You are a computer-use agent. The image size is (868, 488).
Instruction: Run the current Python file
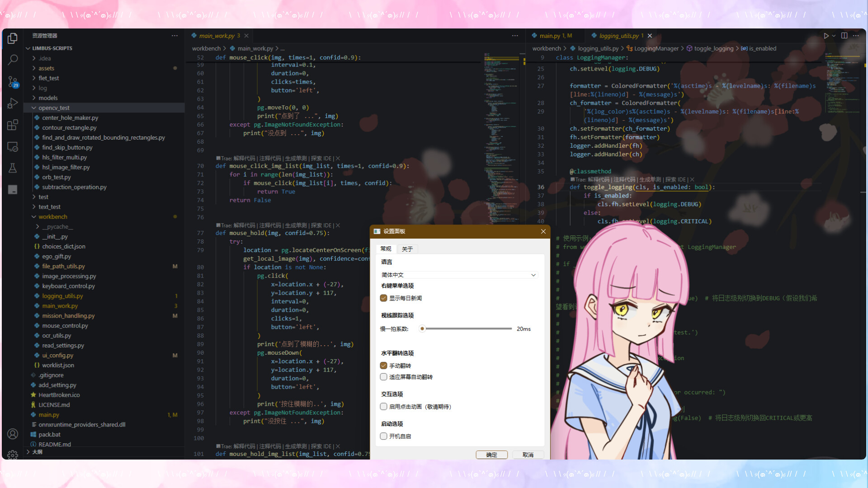[x=826, y=35]
